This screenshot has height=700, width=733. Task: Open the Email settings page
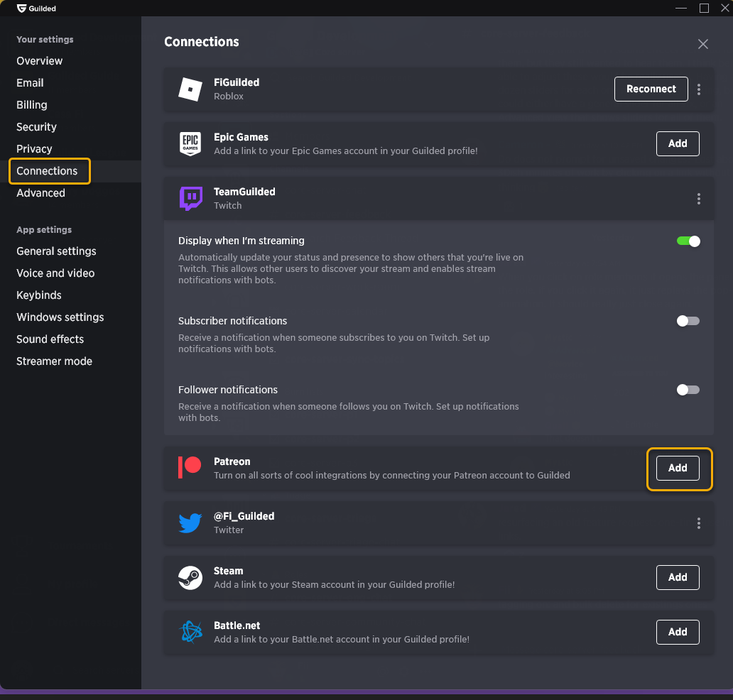point(30,83)
